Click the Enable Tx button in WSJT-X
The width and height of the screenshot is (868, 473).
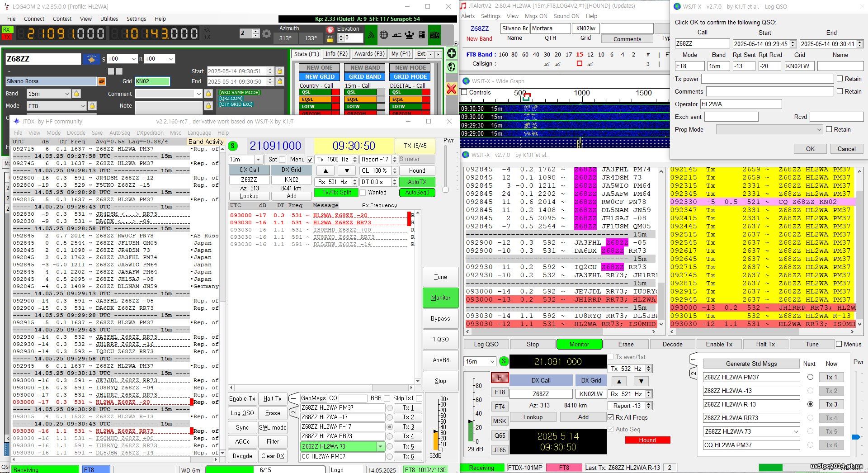[719, 344]
